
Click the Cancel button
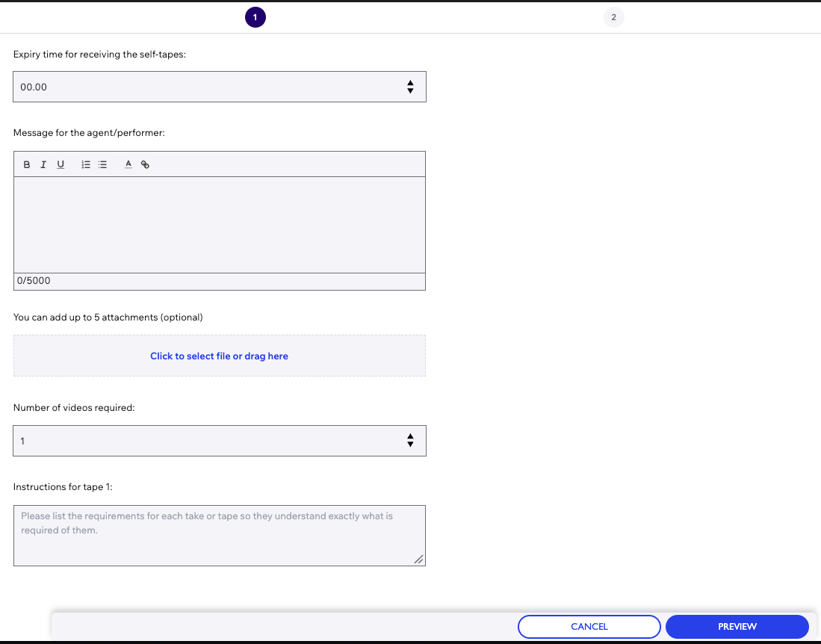(x=589, y=627)
